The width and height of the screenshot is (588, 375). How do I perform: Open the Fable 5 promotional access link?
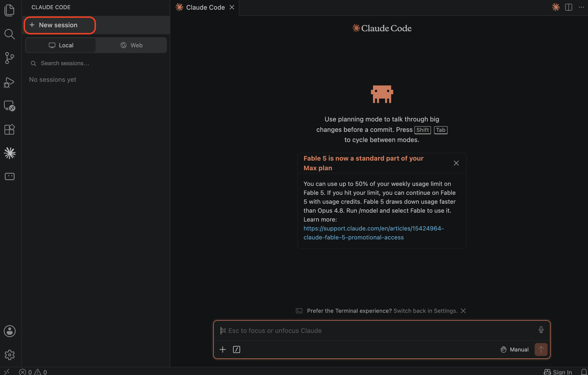pos(373,233)
